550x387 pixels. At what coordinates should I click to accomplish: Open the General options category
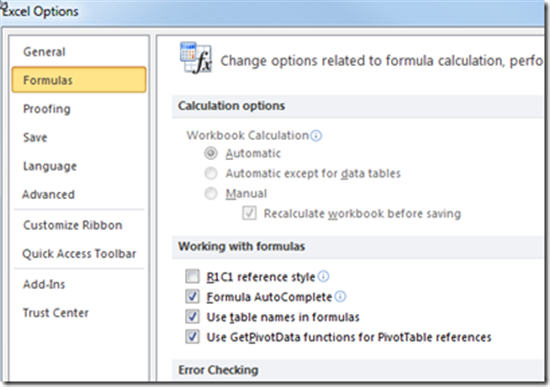pos(44,52)
